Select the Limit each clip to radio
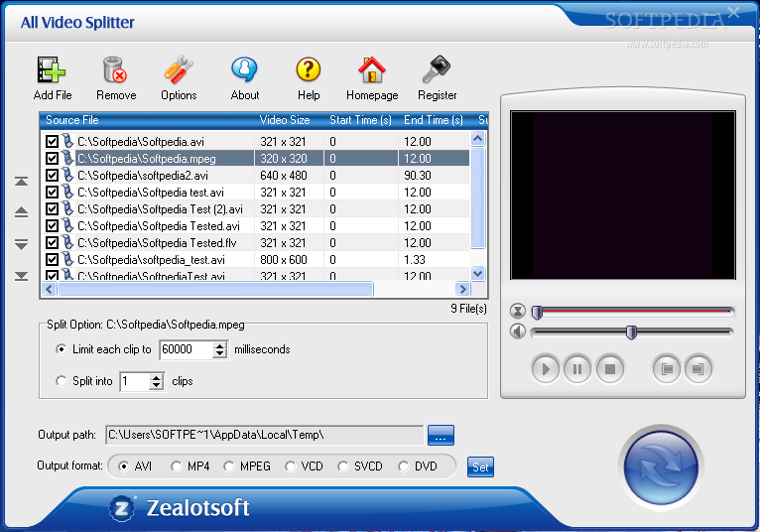This screenshot has width=760, height=532. tap(62, 349)
